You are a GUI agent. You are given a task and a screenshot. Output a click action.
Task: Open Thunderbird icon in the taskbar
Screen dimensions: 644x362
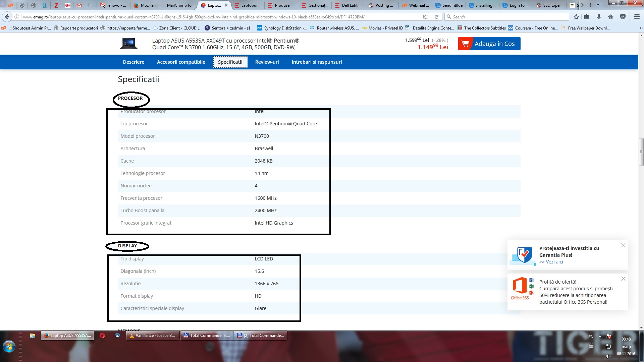118,336
